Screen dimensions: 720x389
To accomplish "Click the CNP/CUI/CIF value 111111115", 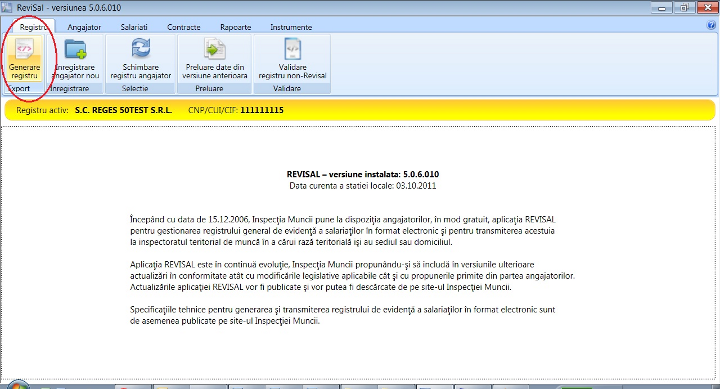I will click(x=262, y=110).
